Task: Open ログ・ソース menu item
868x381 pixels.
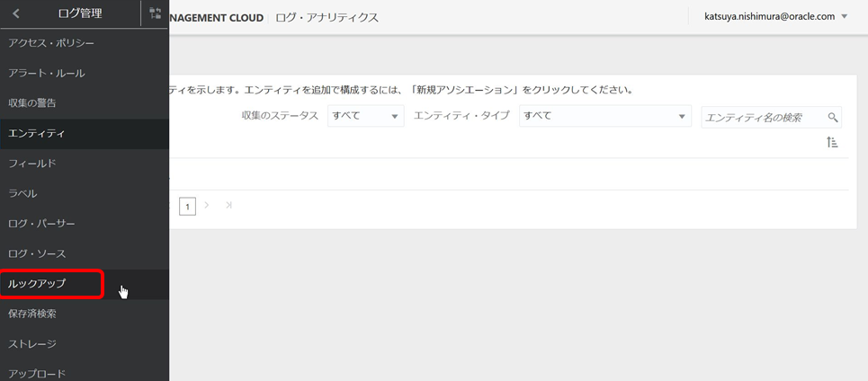Action: click(85, 253)
